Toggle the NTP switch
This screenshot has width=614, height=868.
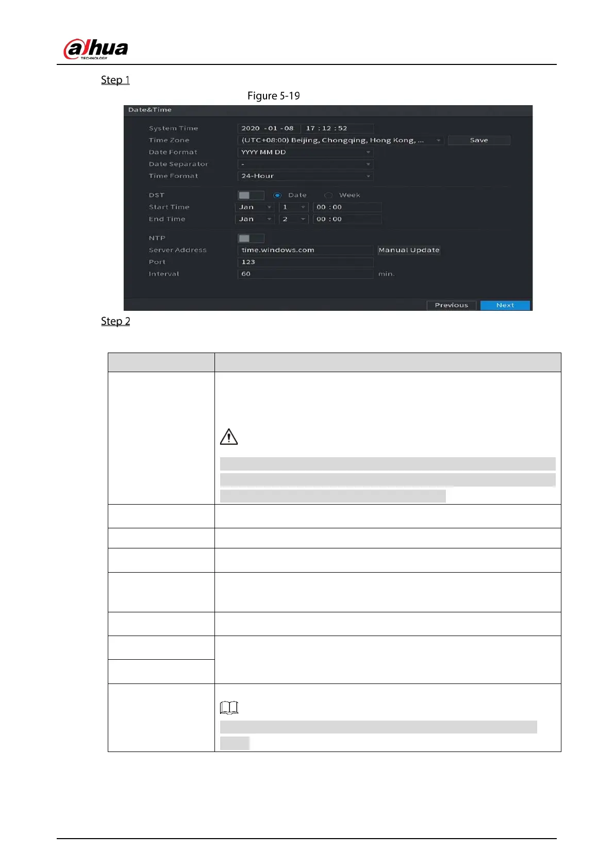click(251, 238)
